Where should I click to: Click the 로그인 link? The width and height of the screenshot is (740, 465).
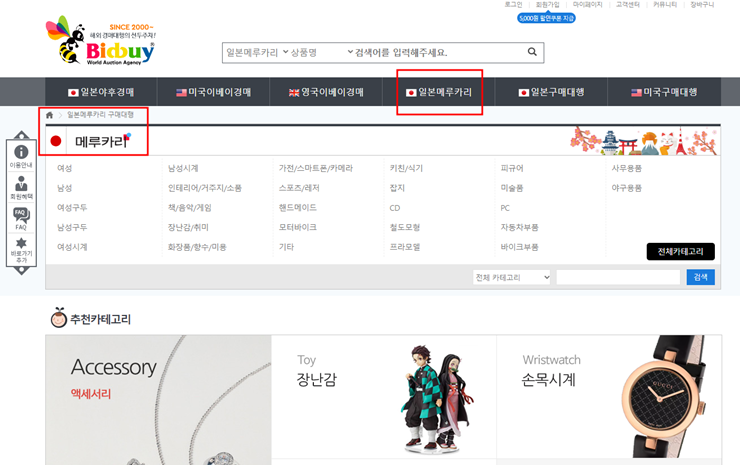click(x=513, y=5)
